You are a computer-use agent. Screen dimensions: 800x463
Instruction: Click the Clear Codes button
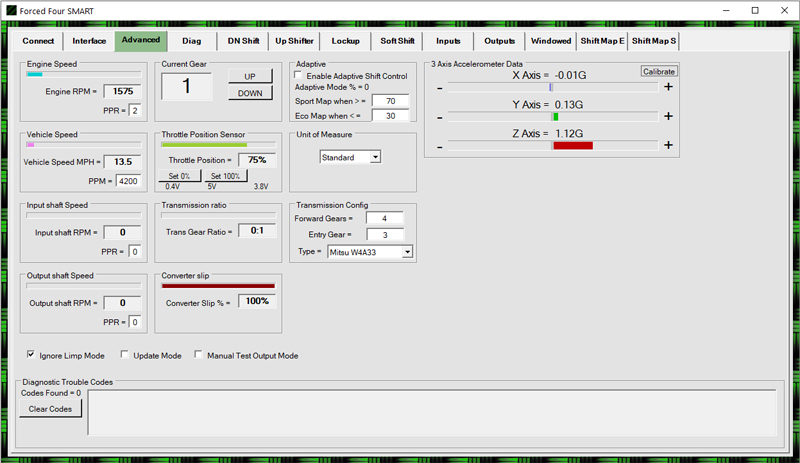point(51,409)
